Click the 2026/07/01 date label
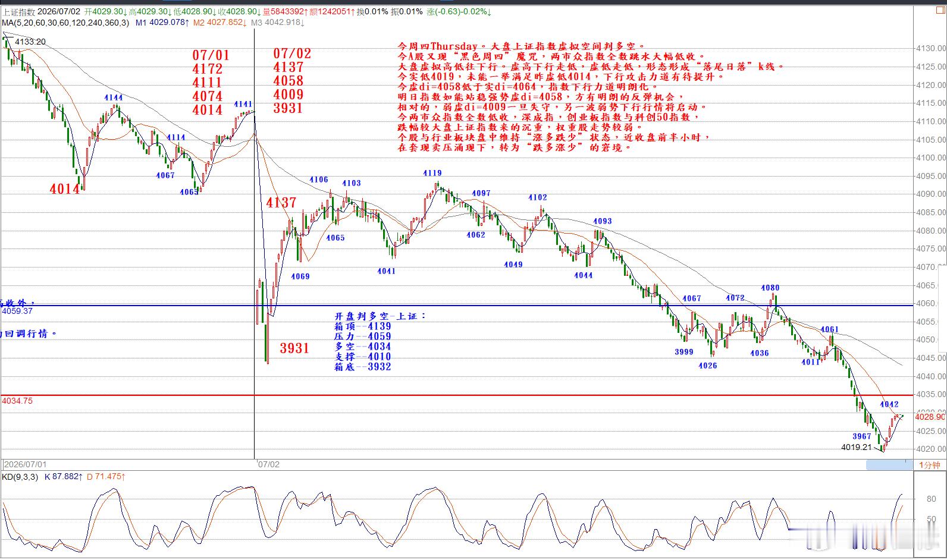 pos(25,464)
